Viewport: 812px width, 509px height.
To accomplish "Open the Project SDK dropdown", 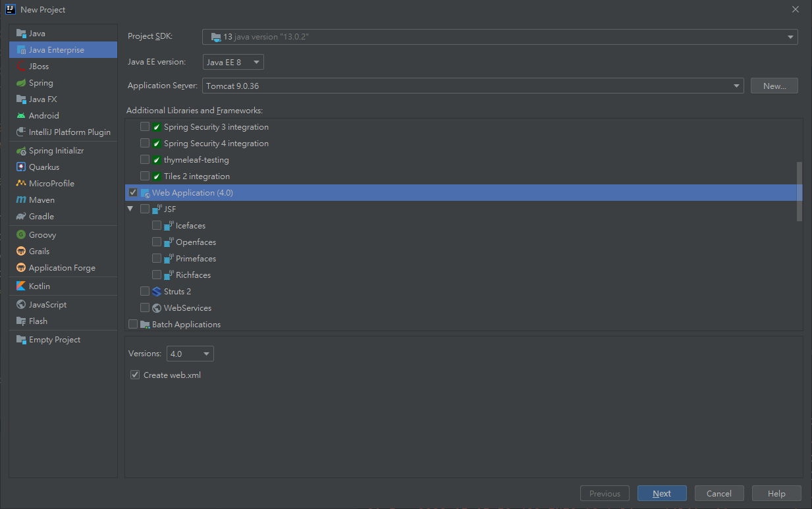I will tap(500, 37).
